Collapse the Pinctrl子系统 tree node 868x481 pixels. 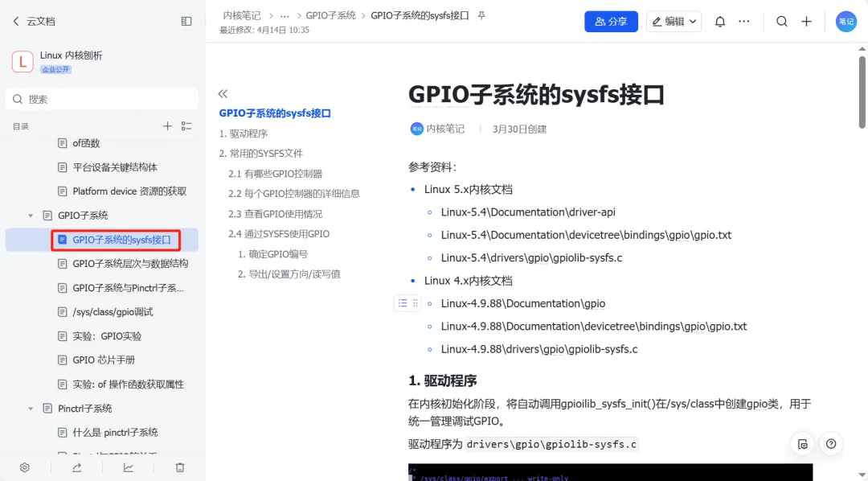(x=31, y=409)
